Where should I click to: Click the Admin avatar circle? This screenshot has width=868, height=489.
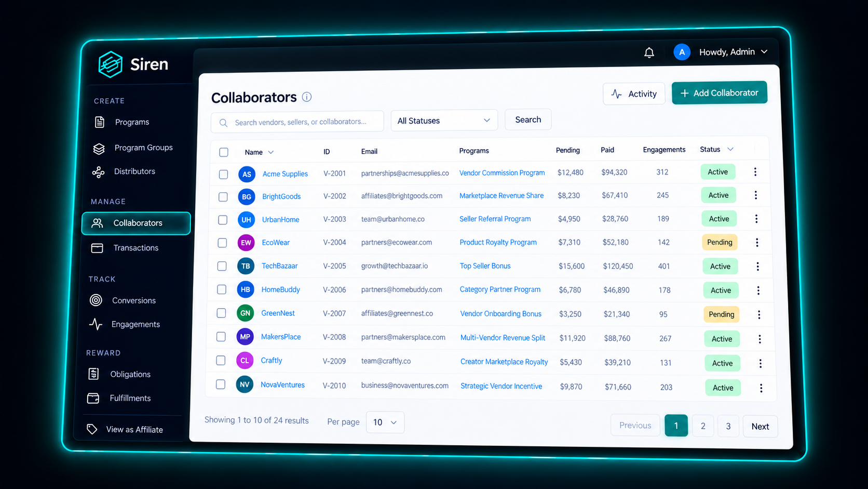coord(682,52)
